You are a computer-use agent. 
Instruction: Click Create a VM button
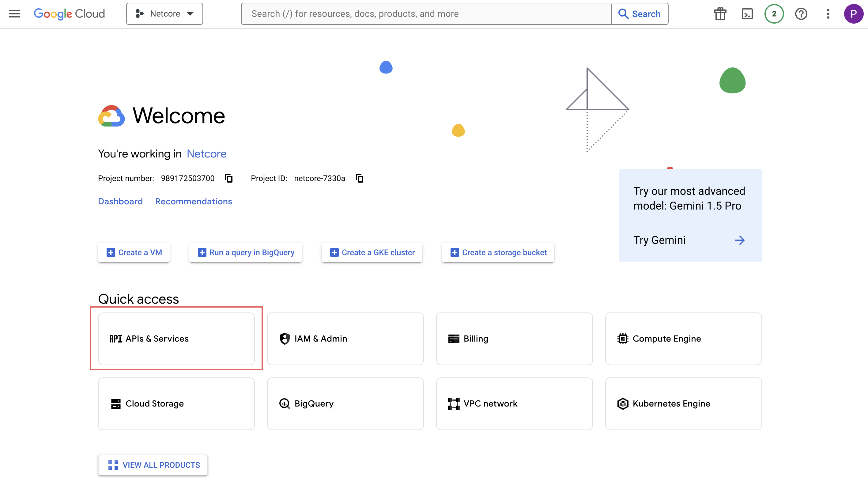[134, 252]
